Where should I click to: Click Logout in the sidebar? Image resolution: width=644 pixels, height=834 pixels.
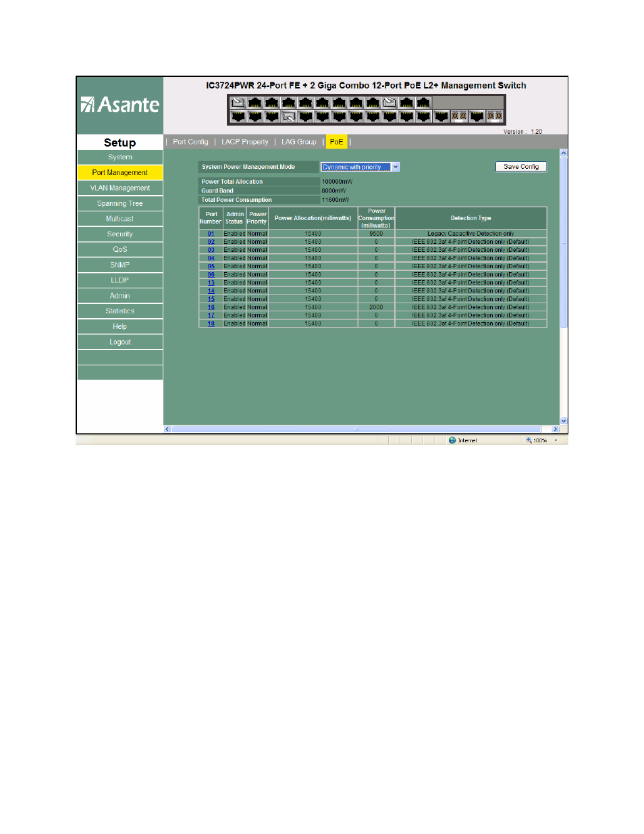[120, 342]
